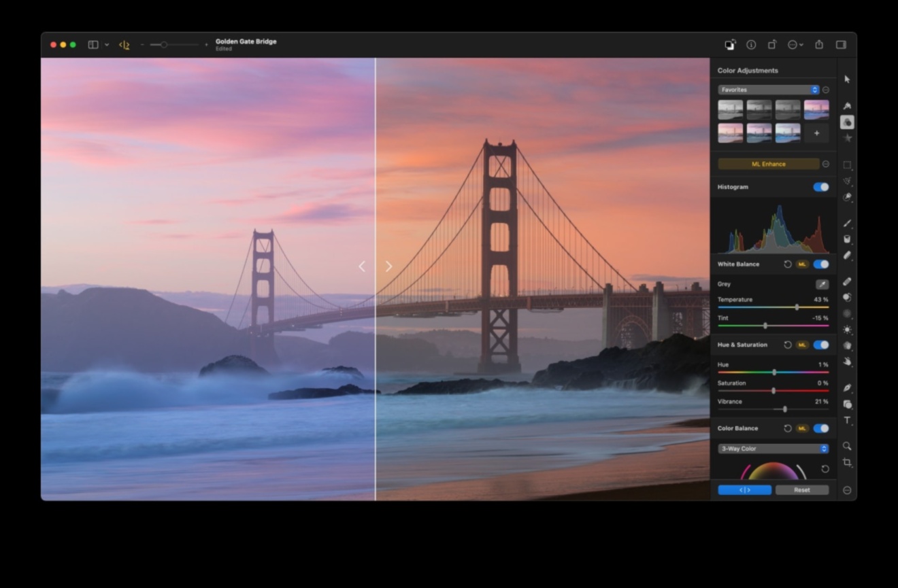Select the Paint brush tool
The image size is (898, 588).
(847, 223)
